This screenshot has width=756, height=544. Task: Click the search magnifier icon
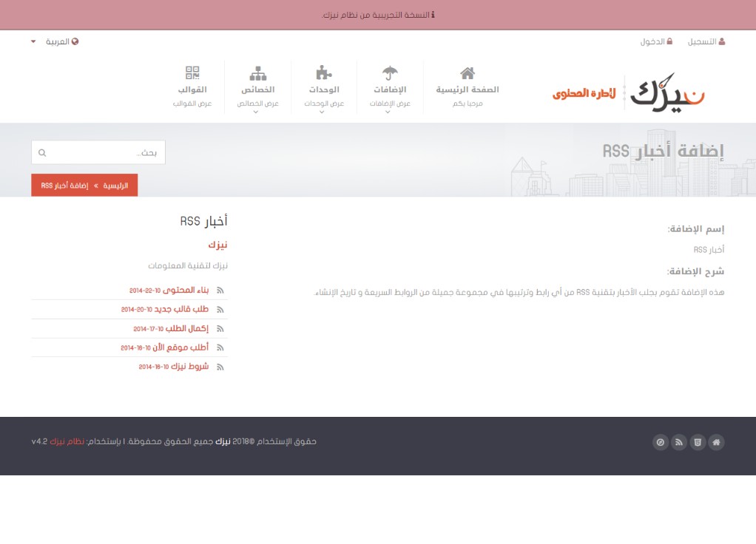pyautogui.click(x=42, y=153)
